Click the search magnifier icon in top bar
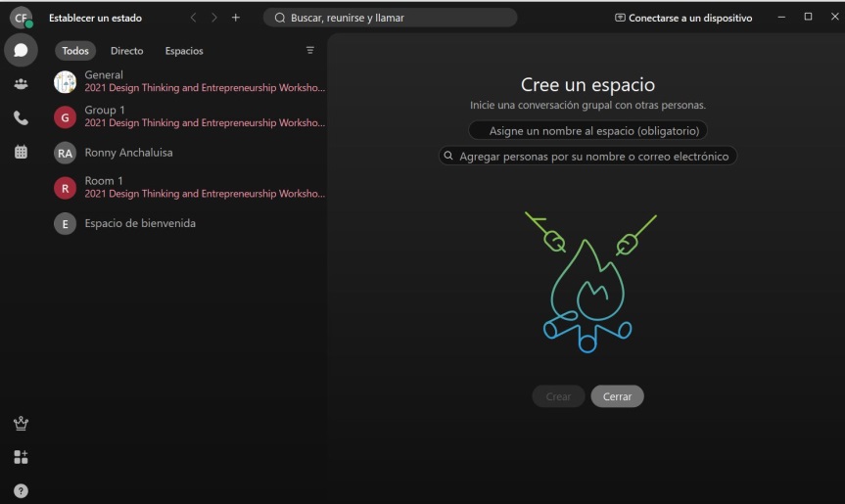845x504 pixels. (280, 18)
